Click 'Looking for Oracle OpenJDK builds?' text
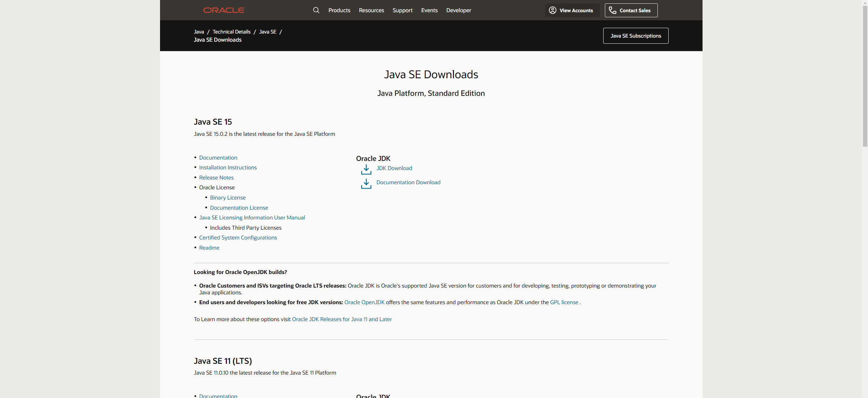868x398 pixels. coord(240,272)
